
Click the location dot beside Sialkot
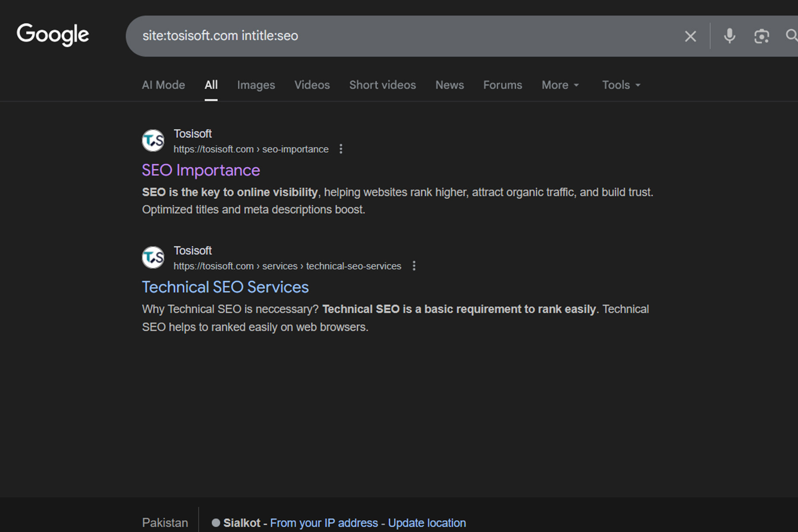tap(216, 522)
